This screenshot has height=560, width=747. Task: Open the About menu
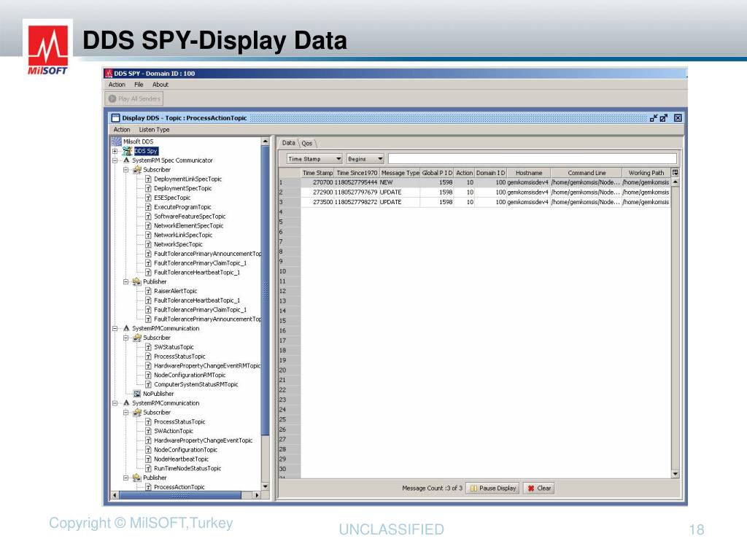coord(160,85)
